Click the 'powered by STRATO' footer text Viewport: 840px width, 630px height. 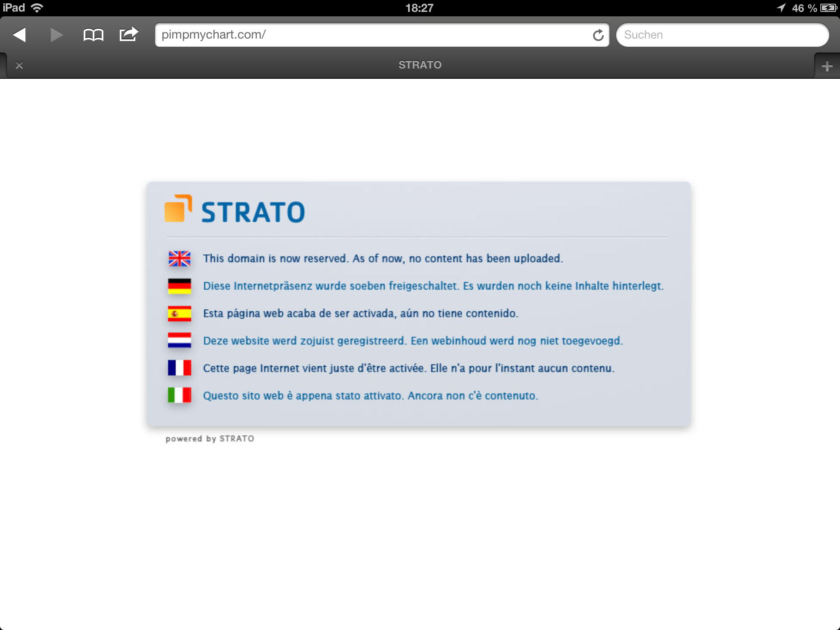pos(210,438)
